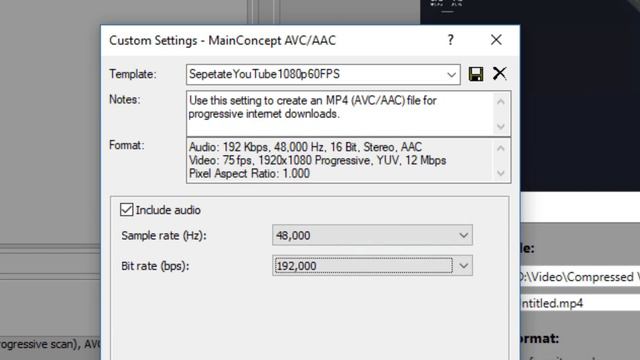Viewport: 640px width, 360px height.
Task: Click the Format details text area
Action: coord(340,160)
